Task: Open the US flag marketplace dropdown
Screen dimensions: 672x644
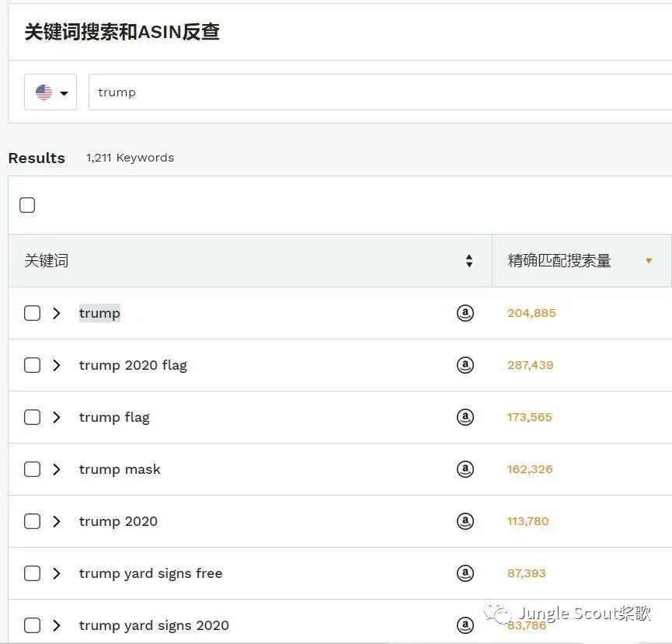Action: 50,92
